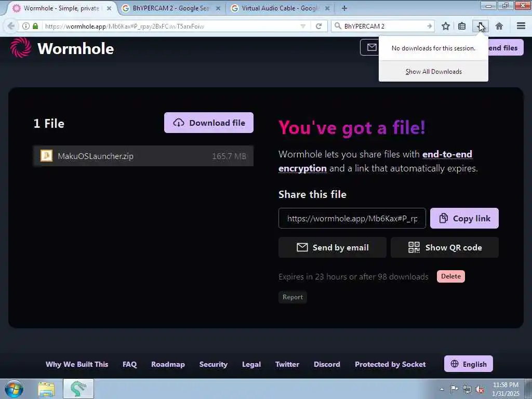
Task: Open the Discord footer link
Action: coord(327,364)
